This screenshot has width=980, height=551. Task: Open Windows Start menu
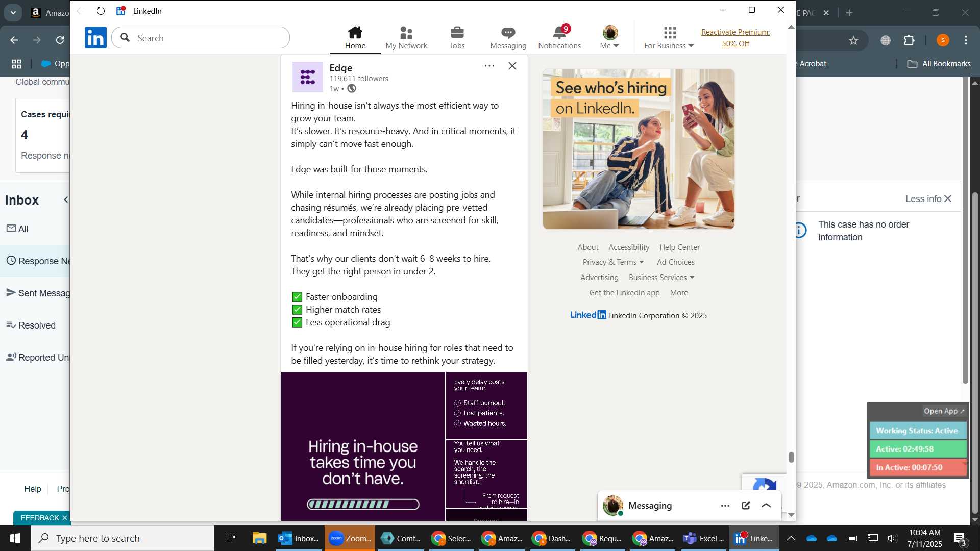point(15,538)
